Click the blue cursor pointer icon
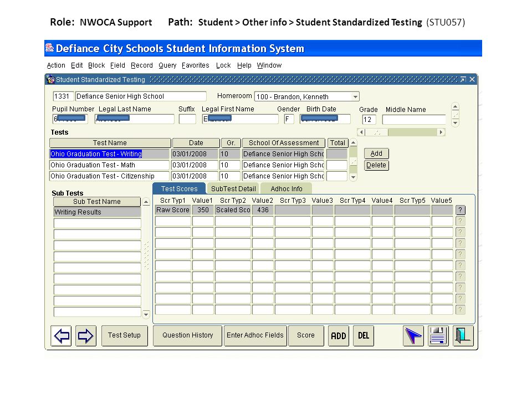This screenshot has width=532, height=399. 413,336
